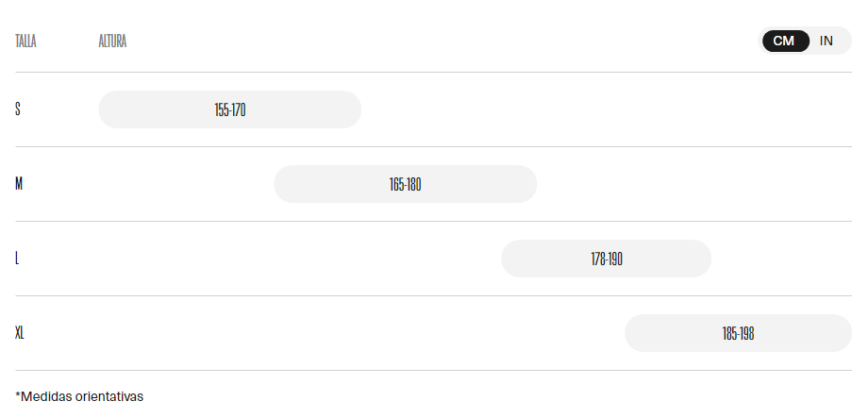Click the Medidas orientativas footnote

tap(79, 396)
